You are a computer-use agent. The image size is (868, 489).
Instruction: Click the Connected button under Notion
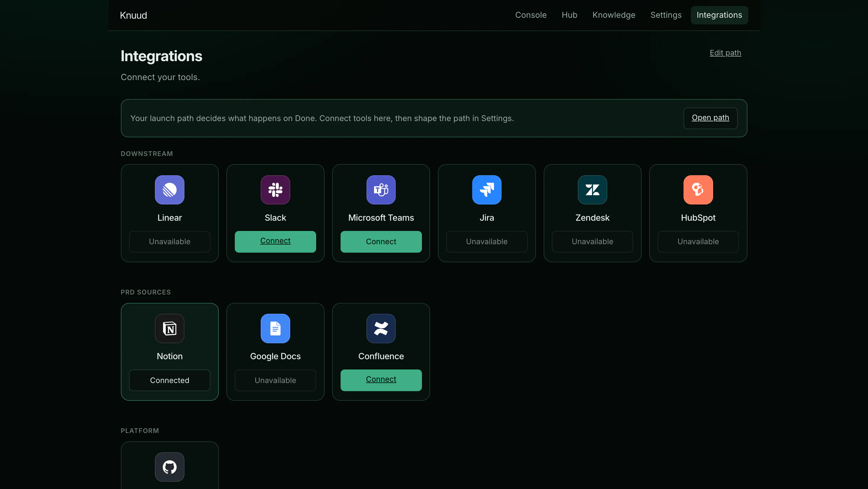(x=169, y=380)
